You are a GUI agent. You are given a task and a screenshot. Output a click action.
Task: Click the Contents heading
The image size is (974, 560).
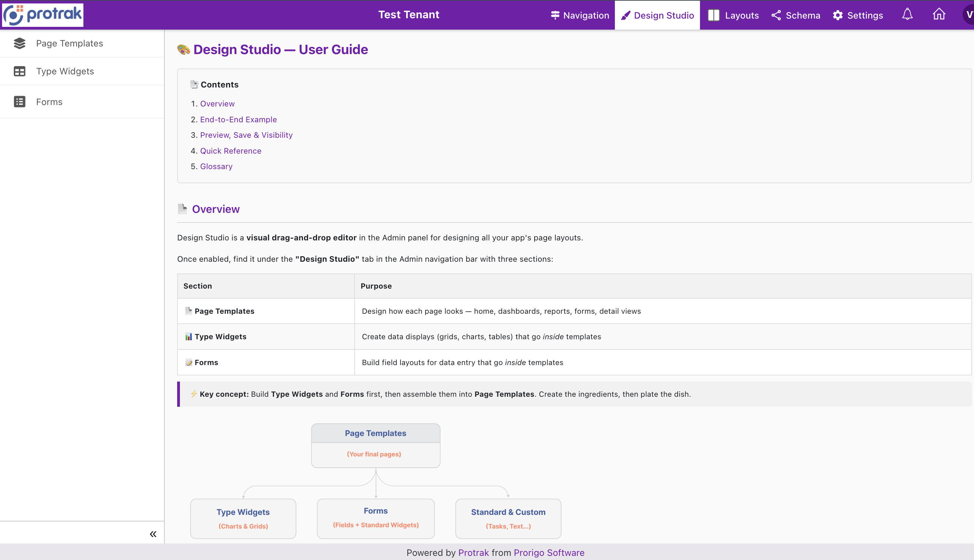pos(219,85)
